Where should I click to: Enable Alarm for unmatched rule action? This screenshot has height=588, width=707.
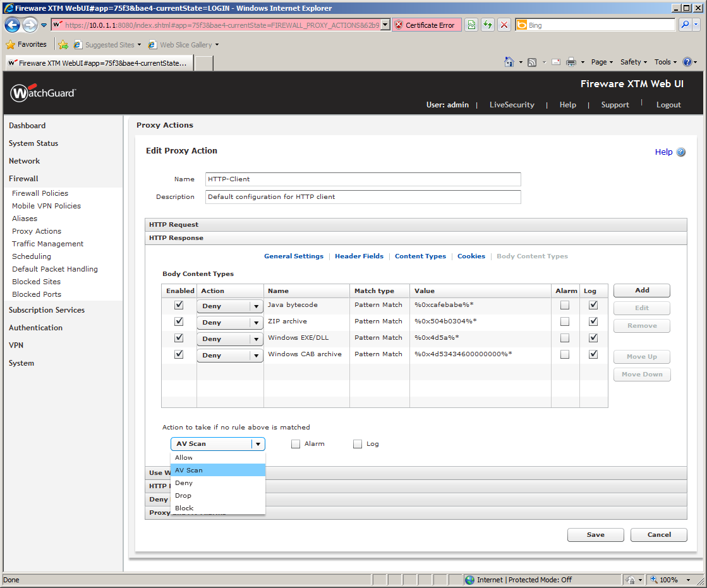(x=296, y=444)
